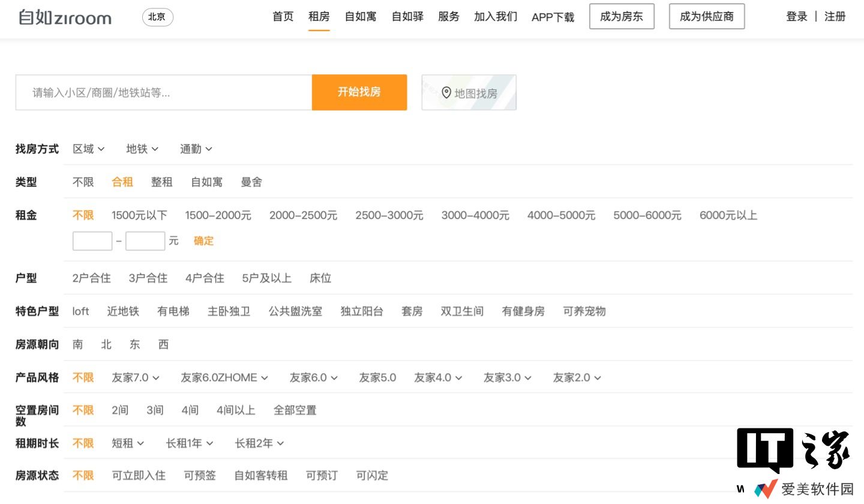864x504 pixels.
Task: Expand the 短租 lease term dropdown
Action: (128, 443)
